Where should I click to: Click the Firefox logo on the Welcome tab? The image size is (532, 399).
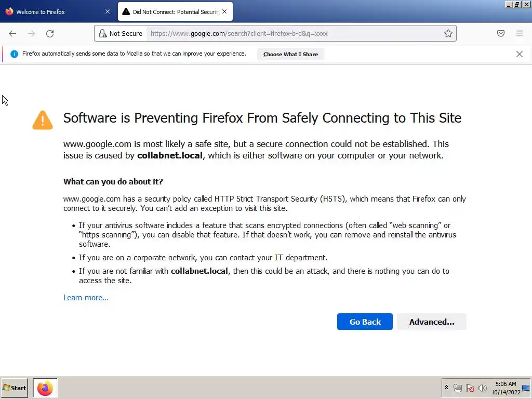pos(9,11)
